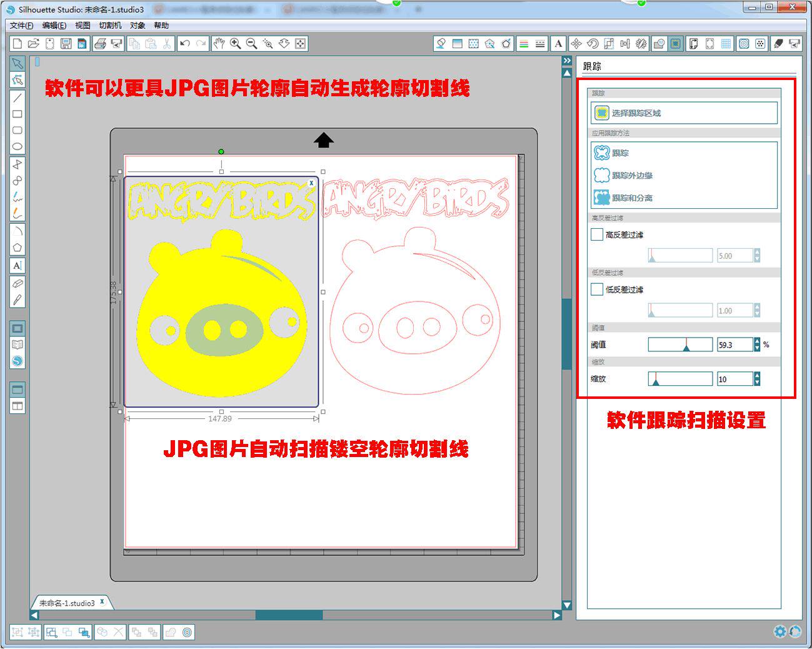
Task: Show the Library view
Action: pos(18,345)
